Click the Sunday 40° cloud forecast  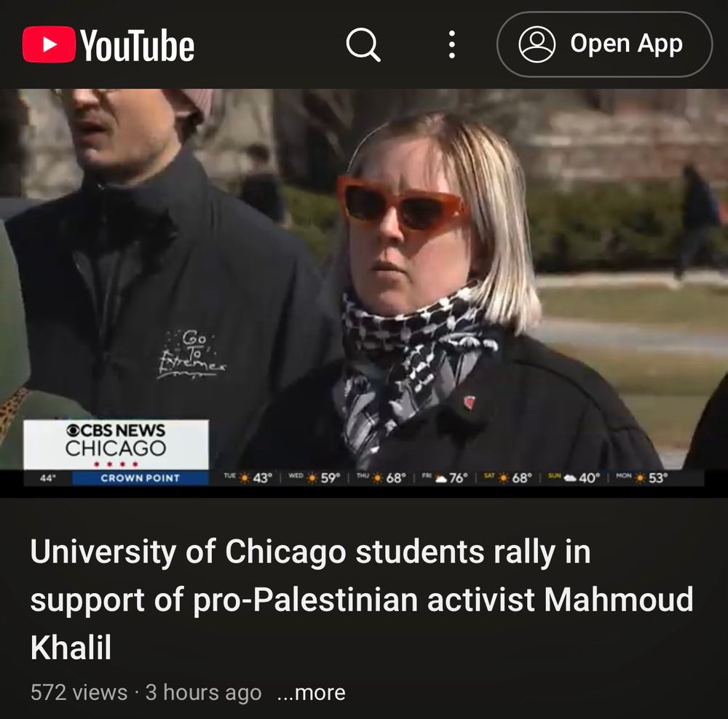(x=574, y=477)
